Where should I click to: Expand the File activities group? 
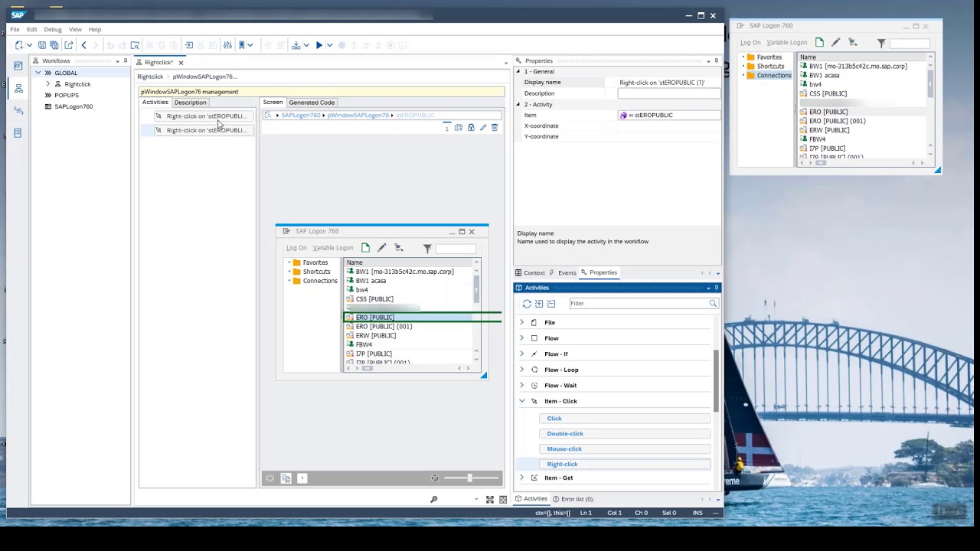[x=522, y=322]
